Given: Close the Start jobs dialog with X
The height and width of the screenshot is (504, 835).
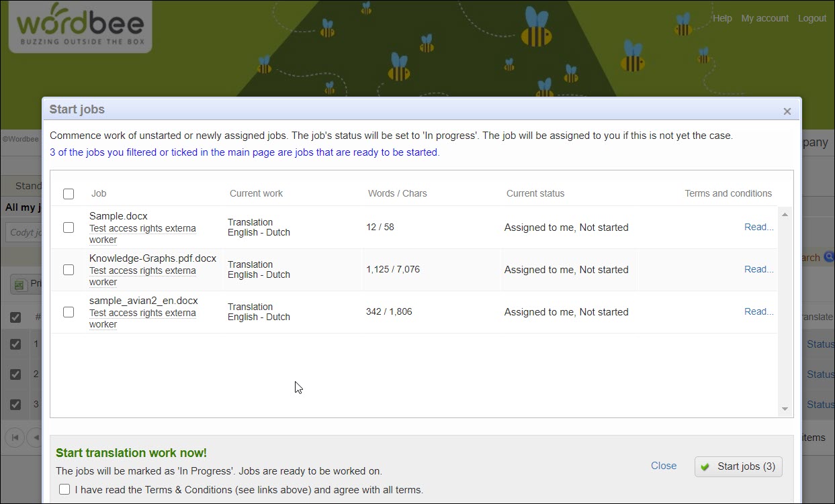Looking at the screenshot, I should 787,111.
